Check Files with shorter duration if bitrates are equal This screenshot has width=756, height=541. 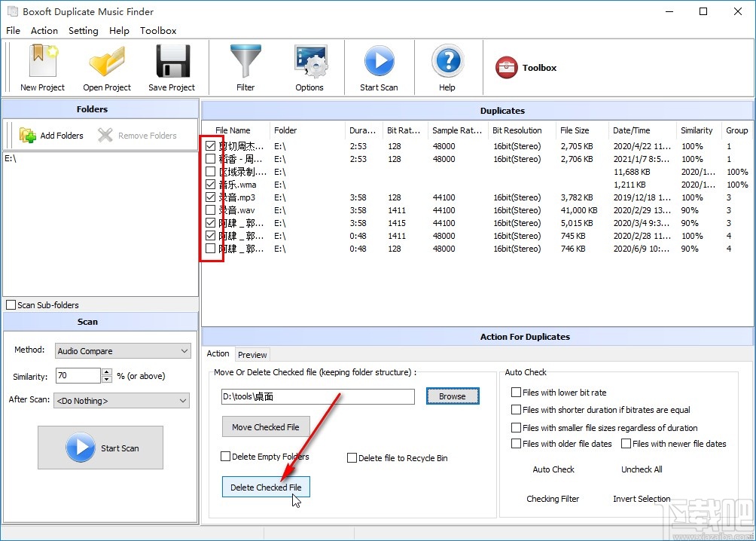[516, 410]
